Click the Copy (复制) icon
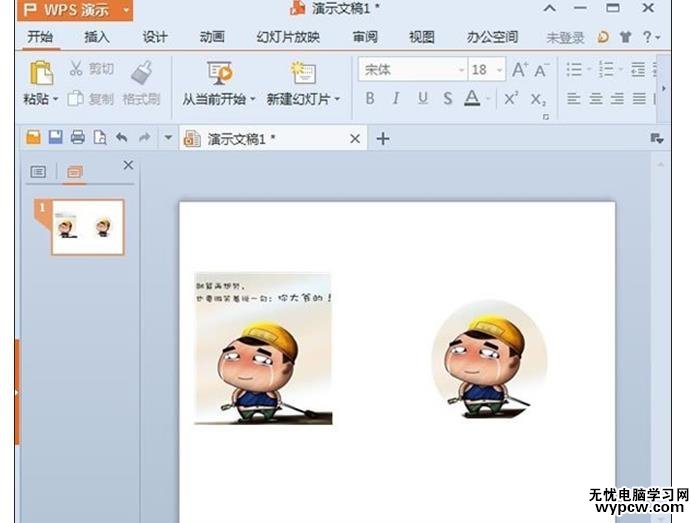The height and width of the screenshot is (523, 700). [x=75, y=99]
